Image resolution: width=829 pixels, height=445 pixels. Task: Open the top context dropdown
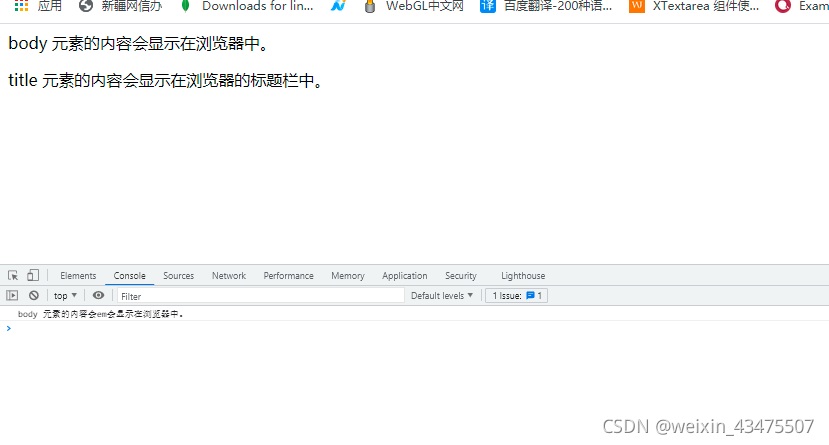pyautogui.click(x=66, y=295)
